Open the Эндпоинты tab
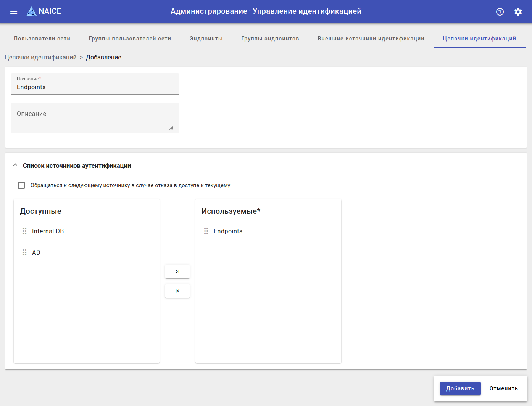Screen dimensions: 532x406 tap(206, 39)
